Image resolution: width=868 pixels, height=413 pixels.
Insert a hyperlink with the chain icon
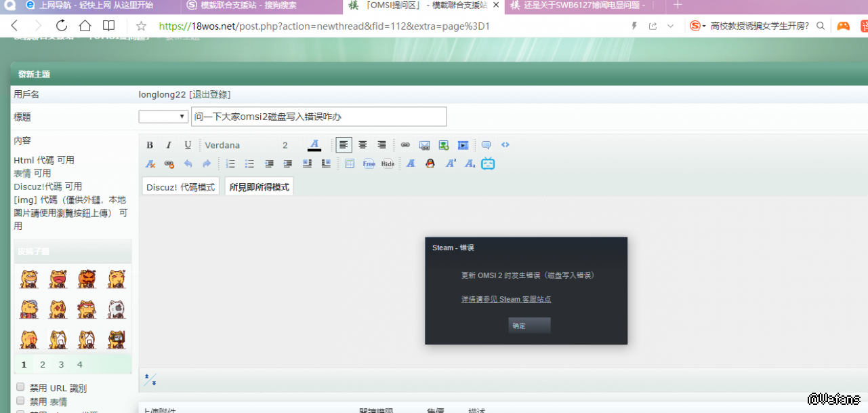405,145
